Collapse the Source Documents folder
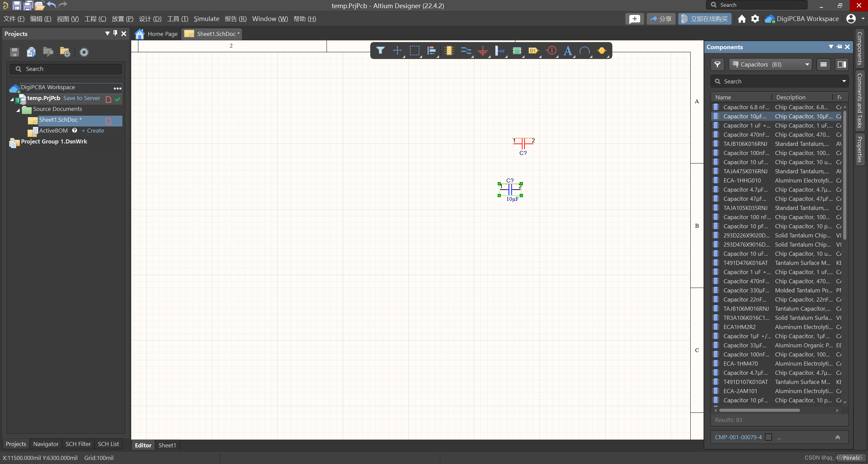This screenshot has width=868, height=464. point(18,110)
